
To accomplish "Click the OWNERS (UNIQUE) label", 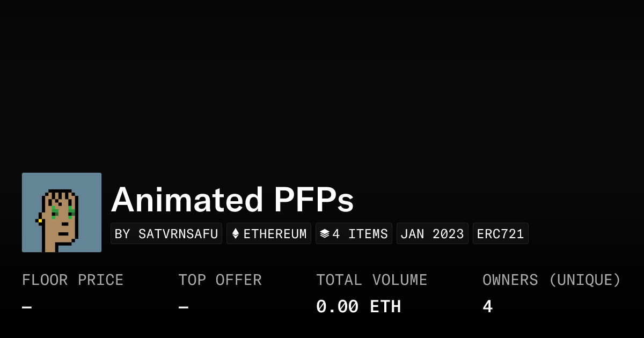I will pos(551,280).
